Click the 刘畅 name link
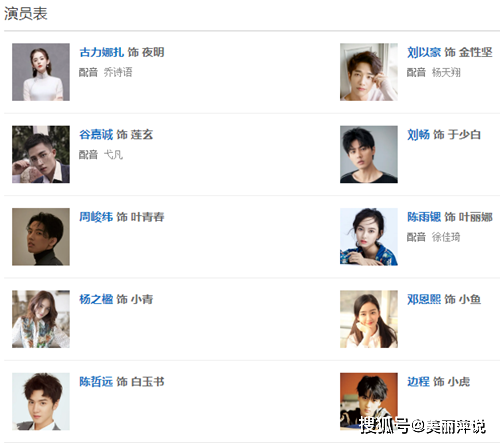The width and height of the screenshot is (500, 443). coord(418,134)
